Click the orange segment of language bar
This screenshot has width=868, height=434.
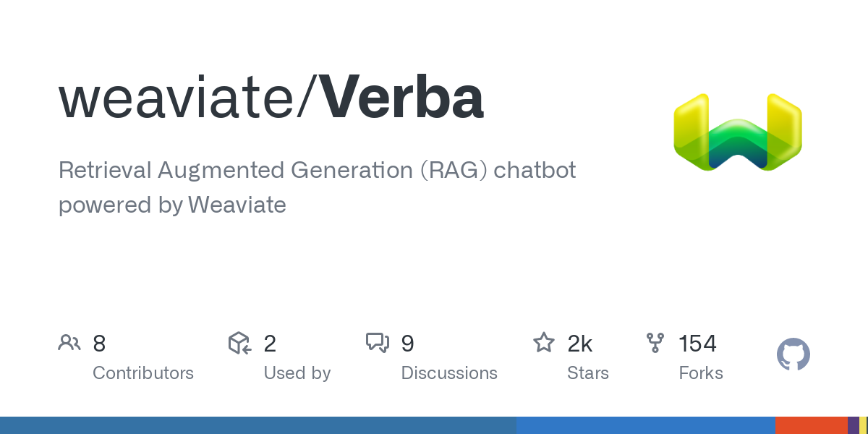coord(811,425)
